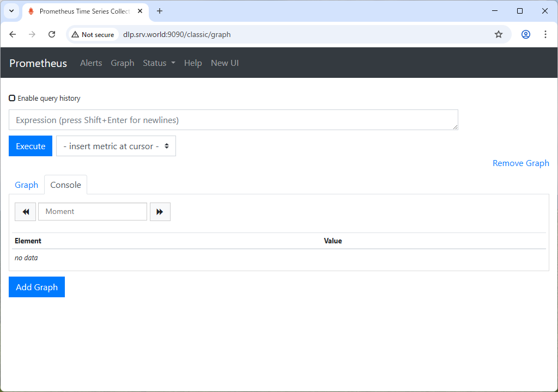The height and width of the screenshot is (392, 558).
Task: Open the tab search chevron dropdown
Action: 11,11
